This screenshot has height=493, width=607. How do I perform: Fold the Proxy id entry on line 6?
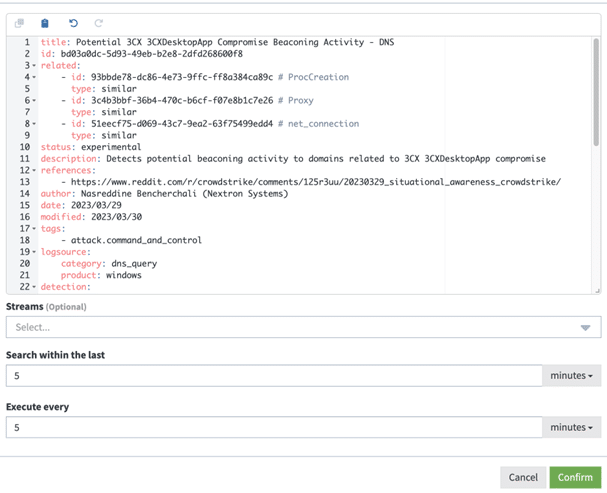point(34,101)
